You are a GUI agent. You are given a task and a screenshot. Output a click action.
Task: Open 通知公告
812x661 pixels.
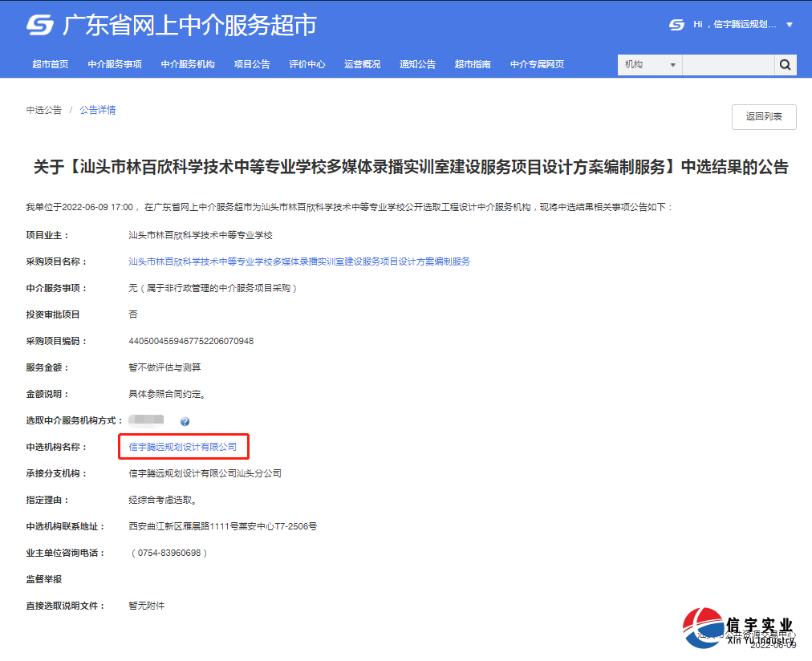(x=417, y=64)
